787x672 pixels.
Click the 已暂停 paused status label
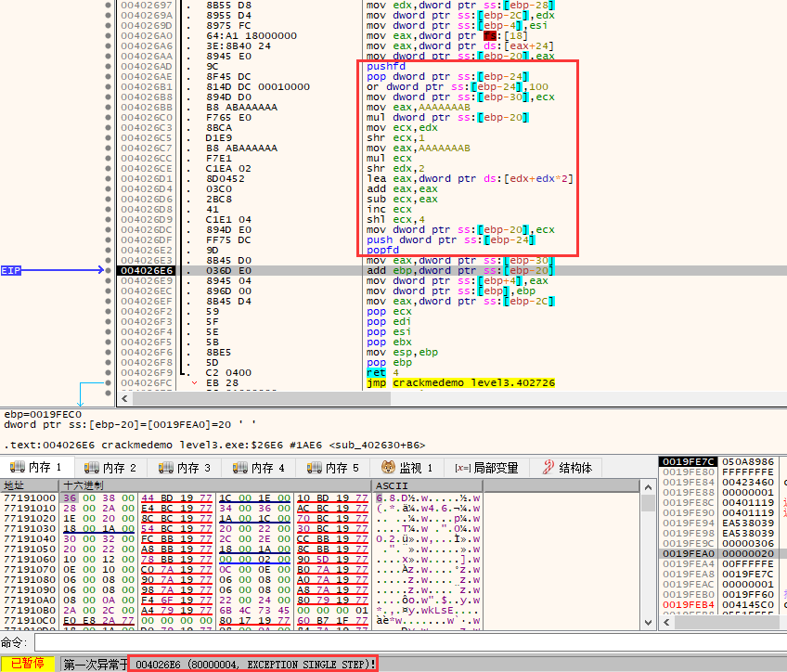pos(28,664)
